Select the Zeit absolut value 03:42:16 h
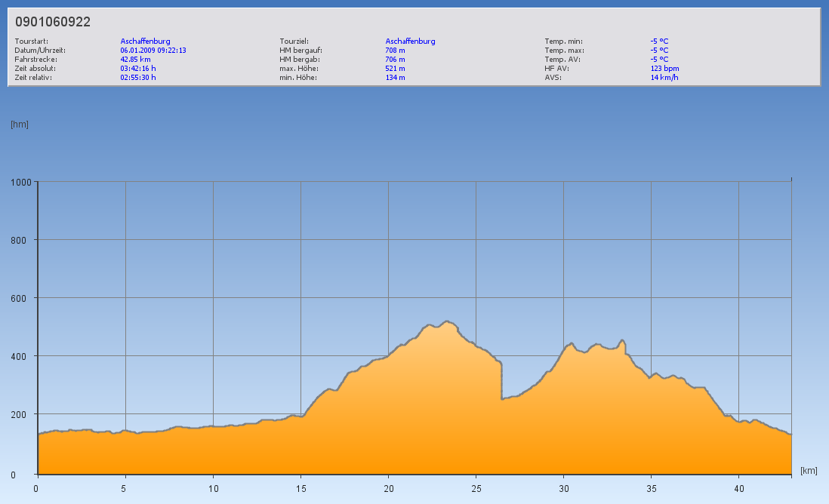 [138, 69]
